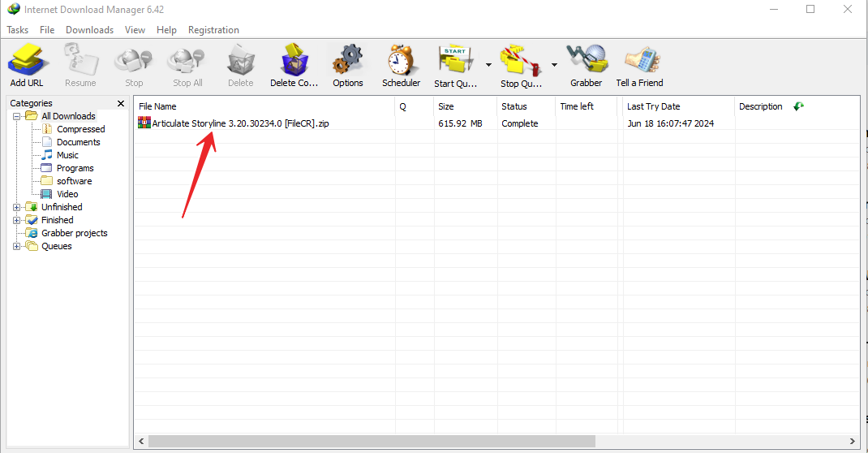
Task: Click the Complete status cell
Action: 520,123
